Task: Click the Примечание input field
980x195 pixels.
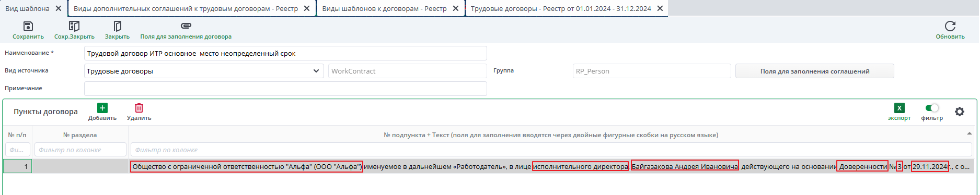Action: click(285, 89)
